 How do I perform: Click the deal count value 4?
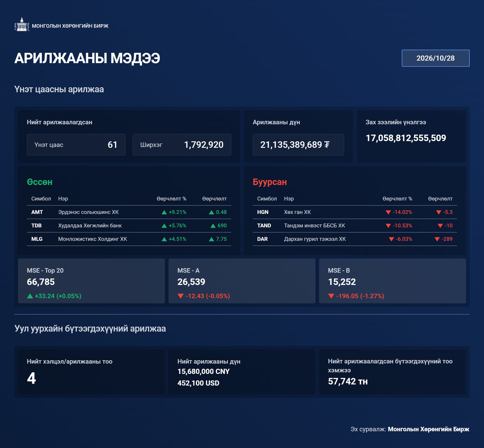(x=31, y=378)
